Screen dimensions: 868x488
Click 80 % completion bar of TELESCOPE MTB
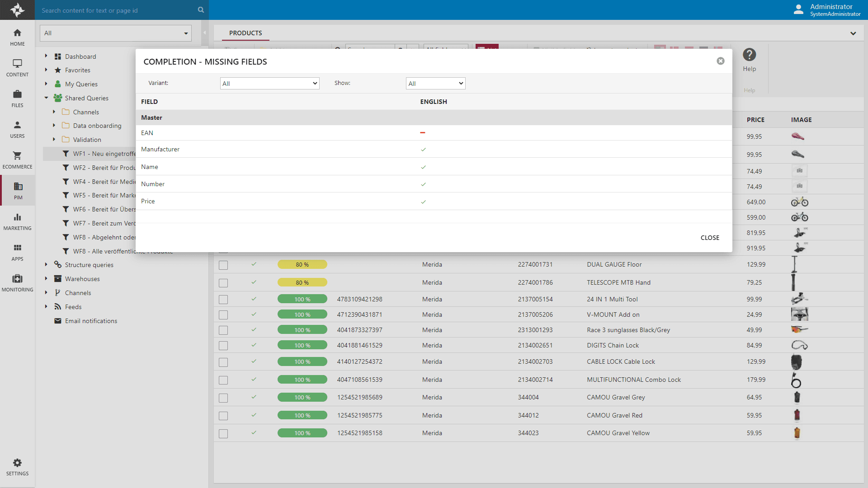point(302,282)
